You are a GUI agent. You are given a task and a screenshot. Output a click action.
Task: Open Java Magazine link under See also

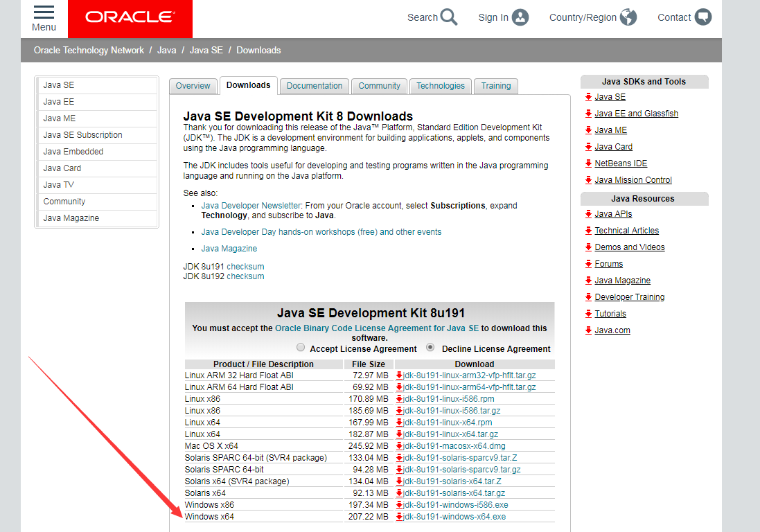tap(229, 249)
